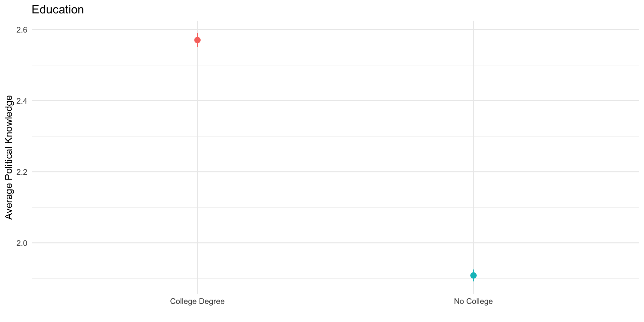
Task: Click the horizontal gridline at 2.6
Action: (335, 30)
